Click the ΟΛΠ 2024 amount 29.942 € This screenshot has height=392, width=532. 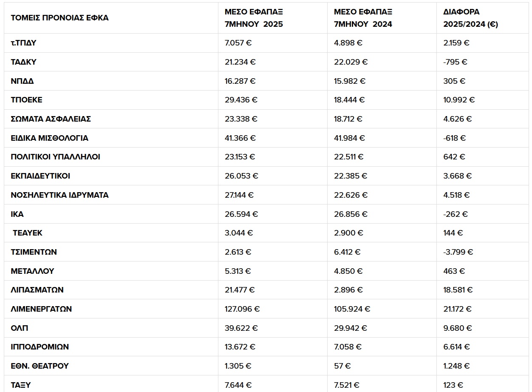[x=350, y=328]
